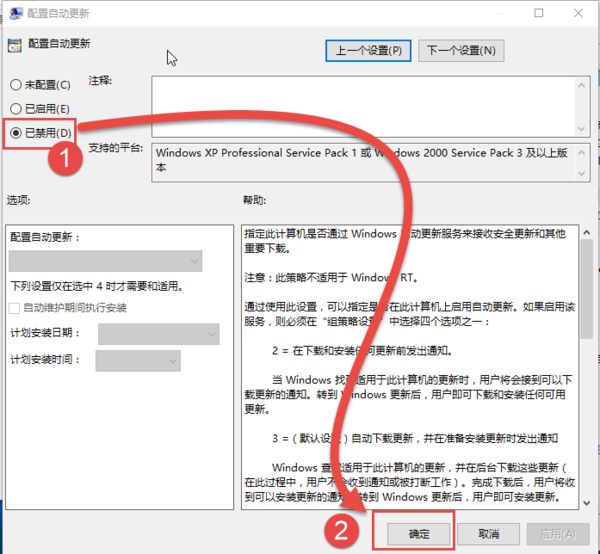Click help line '3 = (默认设置) 自动下载更新'
600x554 pixels.
pos(342,438)
